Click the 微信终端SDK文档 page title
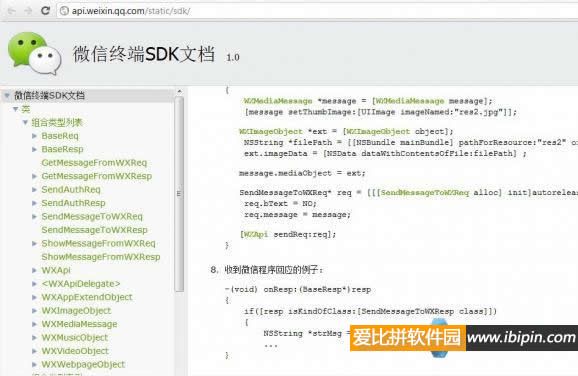Screen dimensions: 578x376 [143, 54]
